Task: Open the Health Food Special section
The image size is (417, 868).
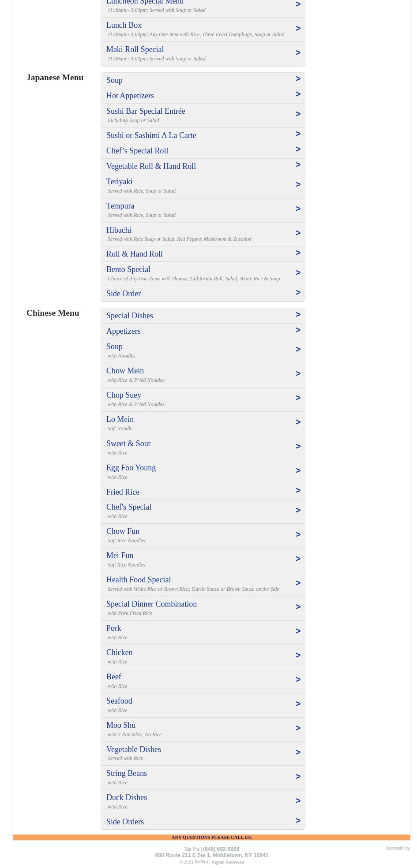Action: [139, 580]
